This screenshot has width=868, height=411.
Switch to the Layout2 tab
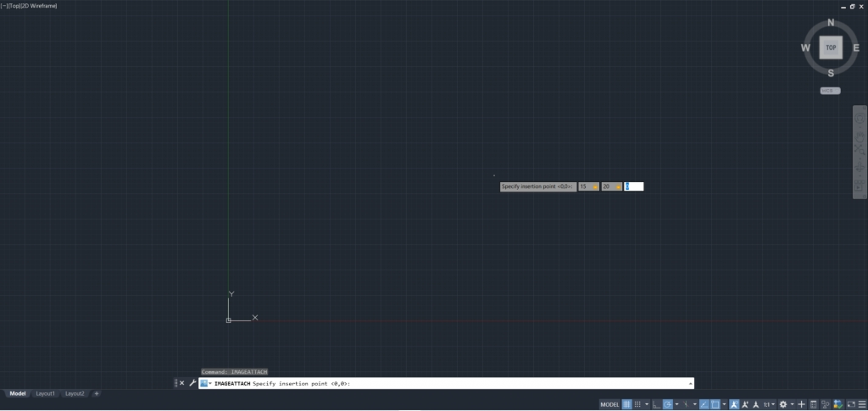[75, 393]
